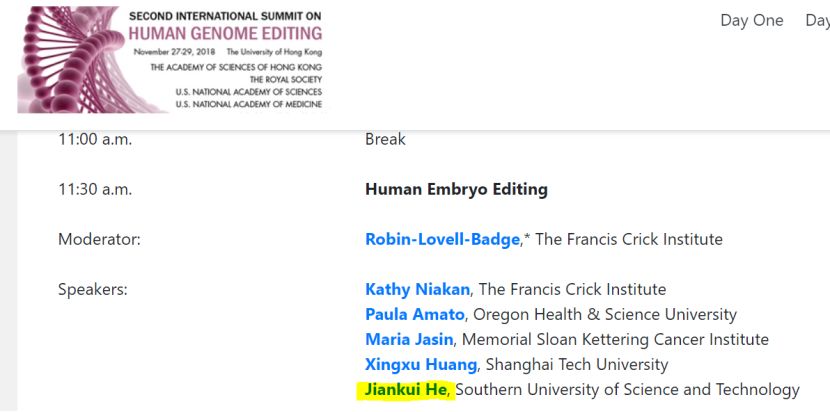Screen dimensions: 830x412
Task: Click the highlighted Jiankui He link
Action: 407,390
